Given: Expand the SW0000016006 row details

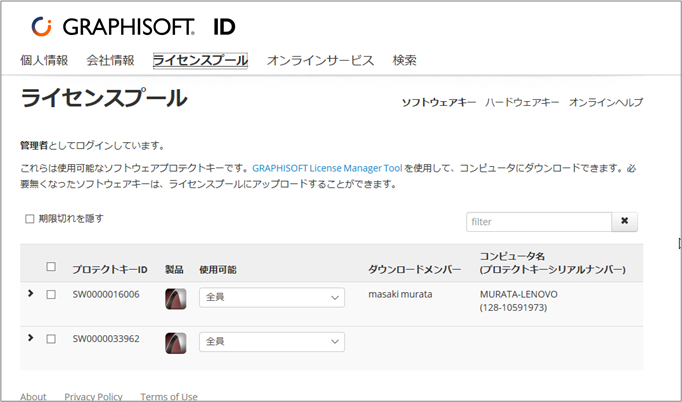Looking at the screenshot, I should pos(30,293).
